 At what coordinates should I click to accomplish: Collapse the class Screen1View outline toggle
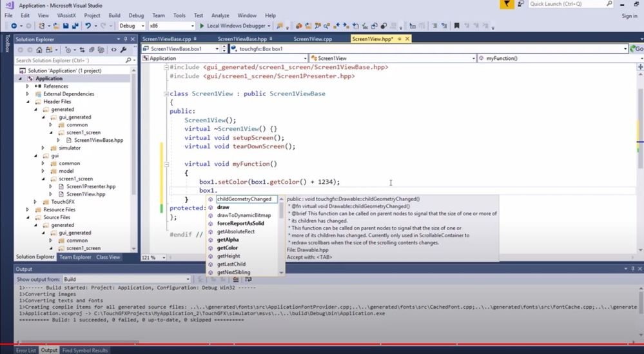(x=166, y=93)
